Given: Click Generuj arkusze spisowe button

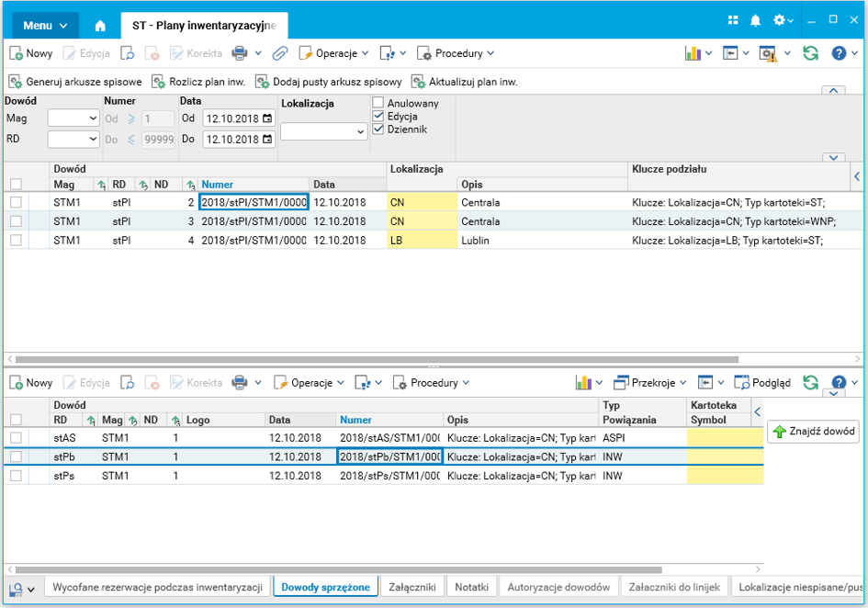Looking at the screenshot, I should pyautogui.click(x=75, y=82).
